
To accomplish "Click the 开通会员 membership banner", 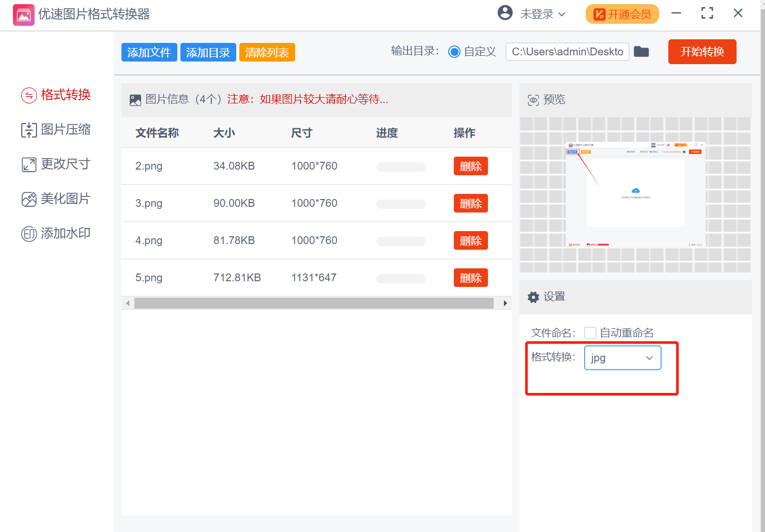I will [x=622, y=14].
